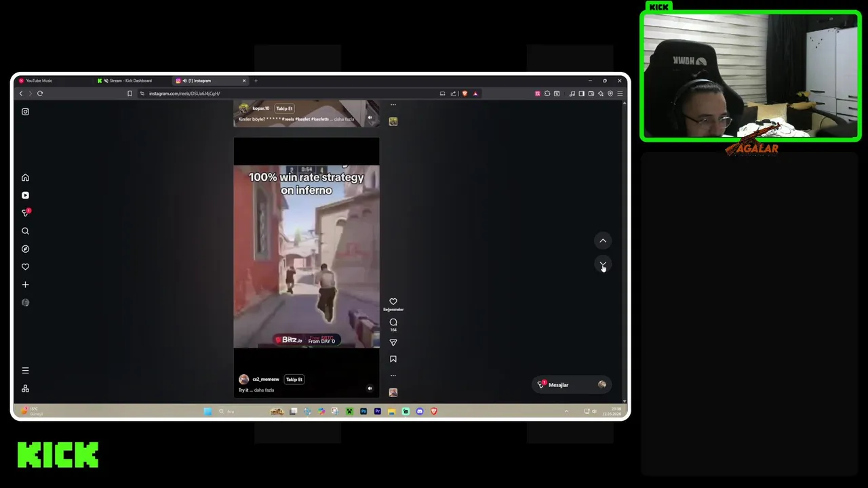Open notifications heart in the sidebar

[x=25, y=267]
